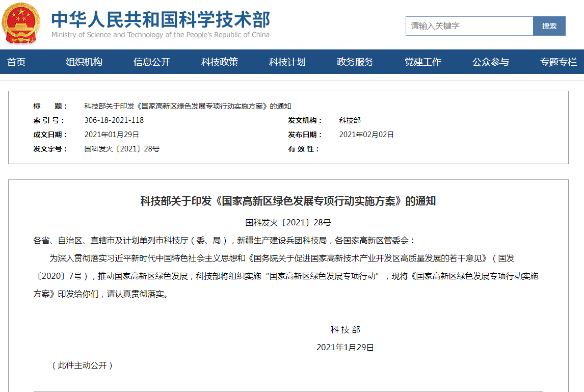Select the 信息公开 menu item

point(152,62)
